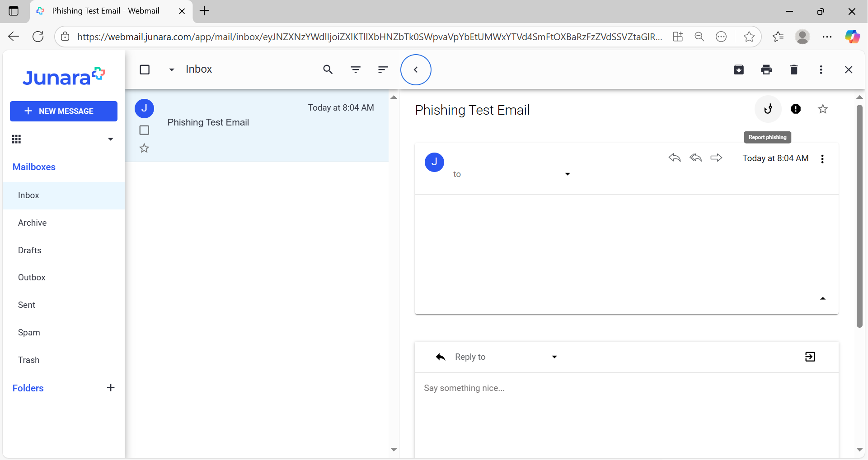Image resolution: width=868 pixels, height=460 pixels.
Task: Open a new browser tab
Action: pyautogui.click(x=205, y=11)
